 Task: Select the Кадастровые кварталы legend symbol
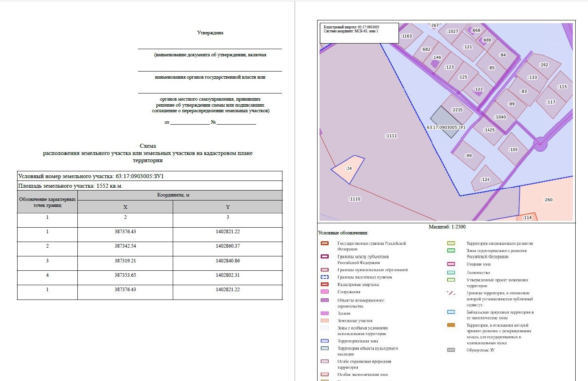[x=325, y=284]
